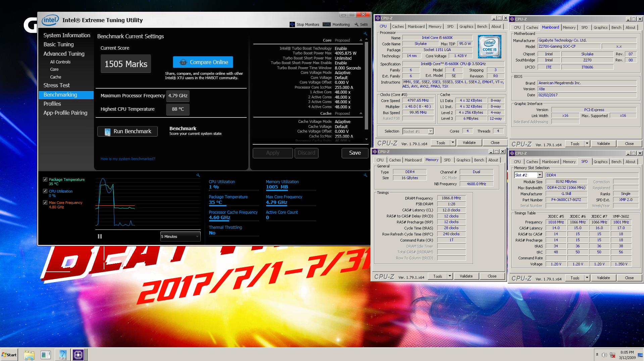
Task: Click the wrench icon above the monitor readouts panel
Action: point(365,175)
